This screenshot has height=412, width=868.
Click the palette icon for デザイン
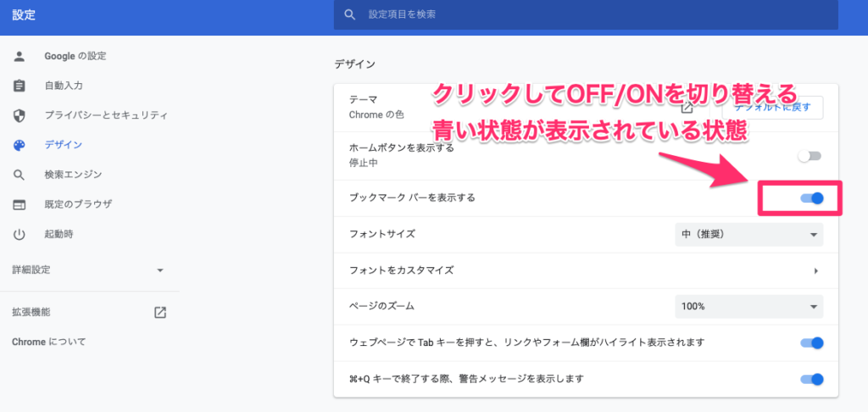19,145
